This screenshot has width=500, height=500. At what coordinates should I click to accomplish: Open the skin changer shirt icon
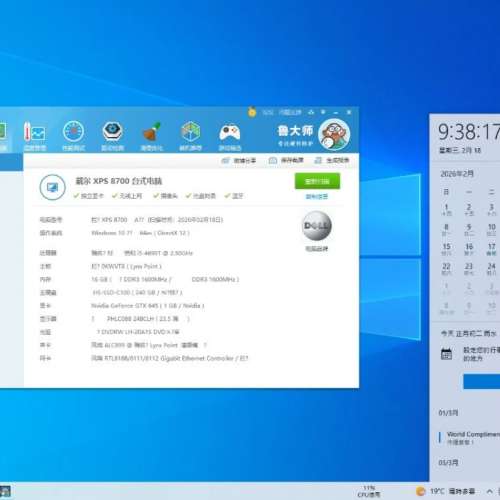(311, 112)
